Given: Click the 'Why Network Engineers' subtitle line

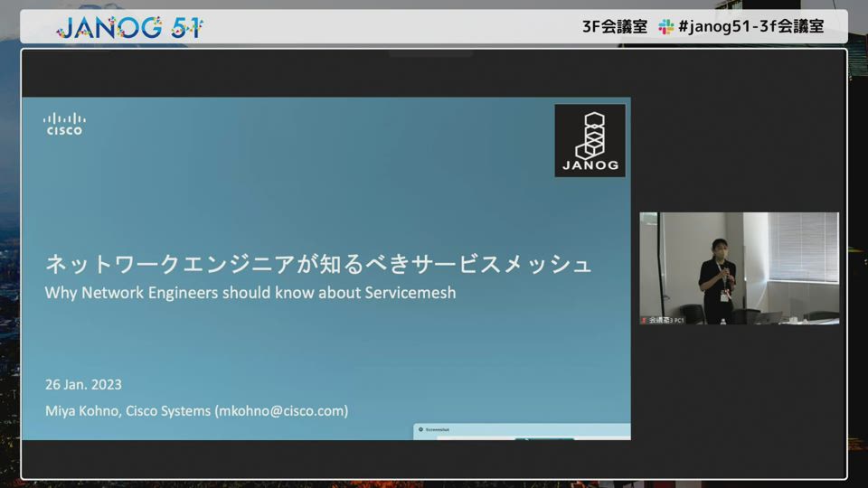Looking at the screenshot, I should 250,293.
